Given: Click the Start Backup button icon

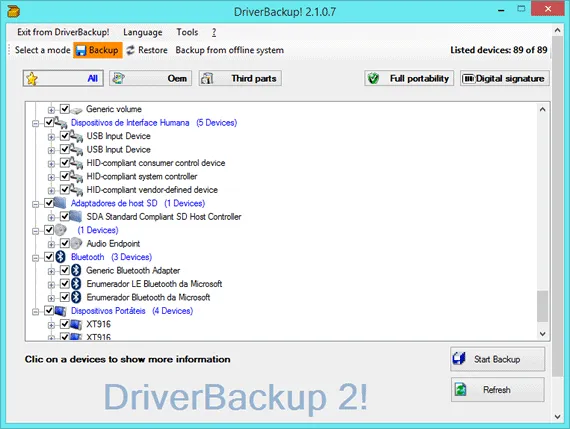Looking at the screenshot, I should [459, 358].
